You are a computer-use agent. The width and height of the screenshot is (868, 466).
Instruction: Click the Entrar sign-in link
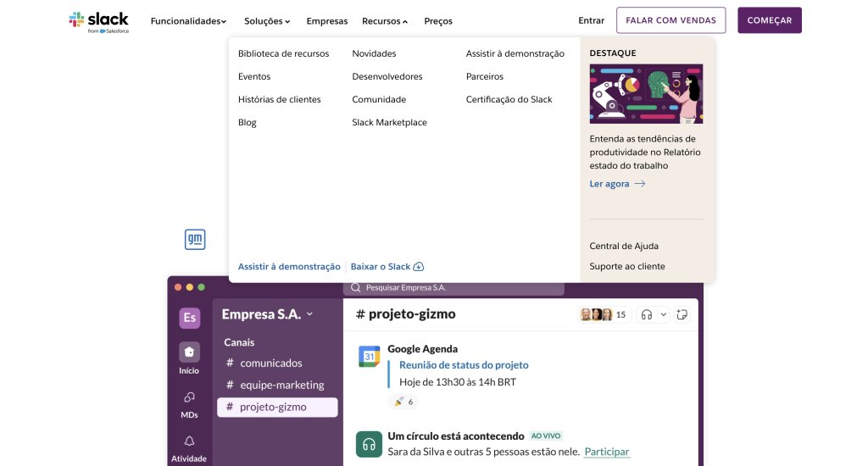coord(591,20)
